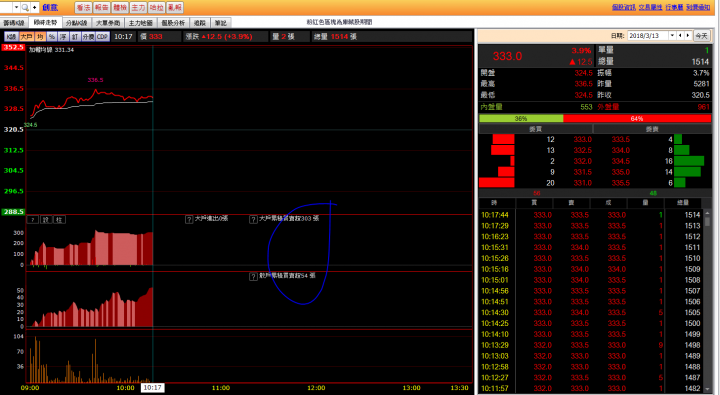Switch to the 追蹤 tab
The height and width of the screenshot is (395, 720).
(x=200, y=23)
